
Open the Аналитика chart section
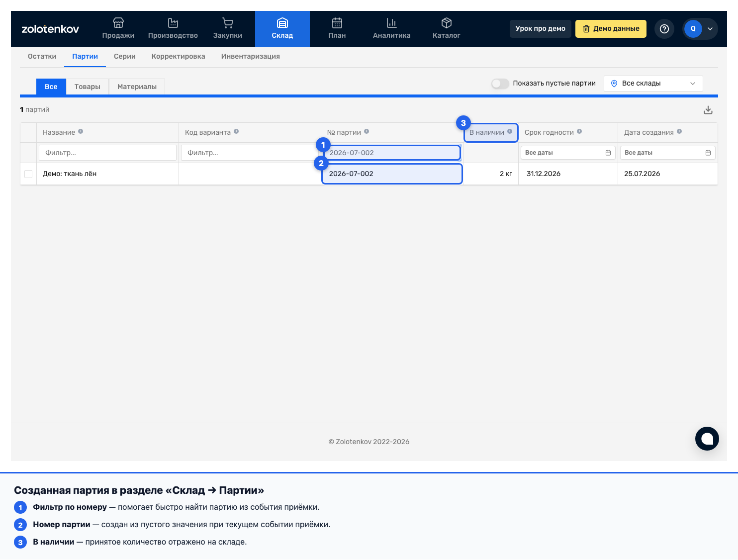392,29
